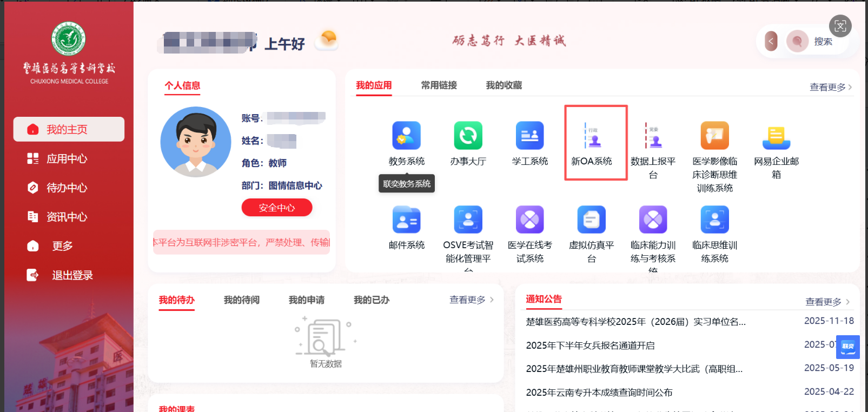The height and width of the screenshot is (412, 868).
Task: Switch to the 常用链接 tab
Action: [439, 85]
